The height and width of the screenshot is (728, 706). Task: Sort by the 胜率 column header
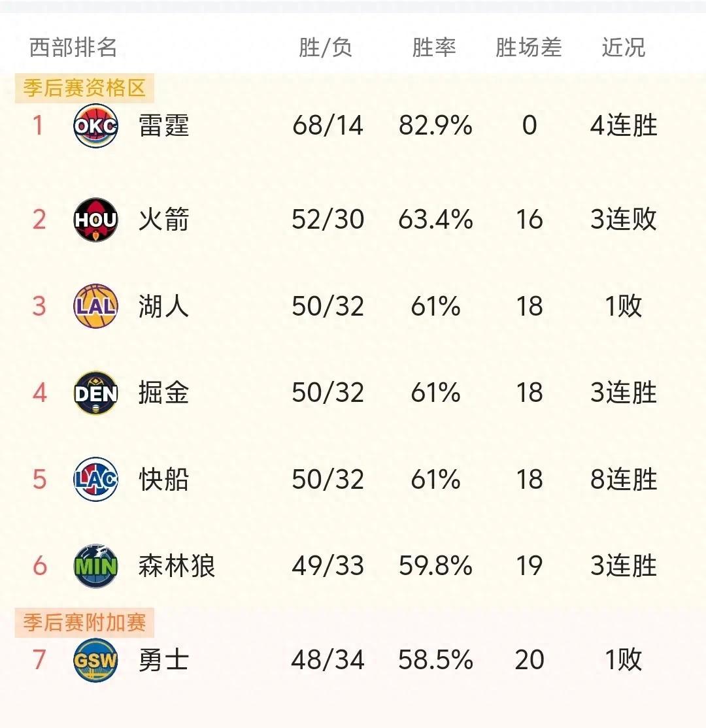[x=434, y=47]
